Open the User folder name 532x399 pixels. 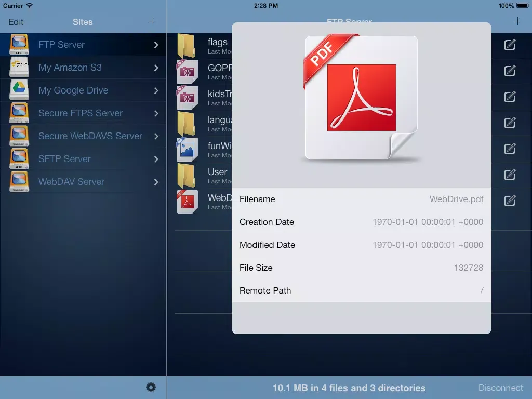pyautogui.click(x=218, y=171)
